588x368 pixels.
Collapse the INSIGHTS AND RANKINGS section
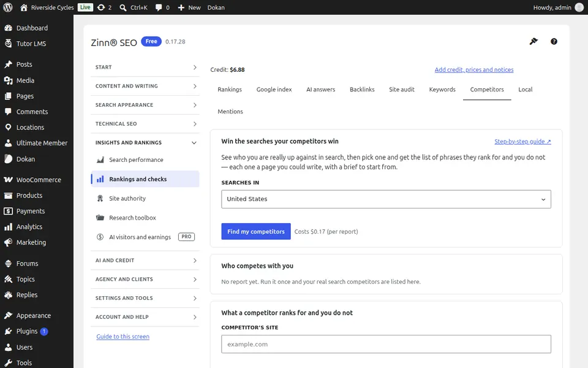tap(145, 143)
